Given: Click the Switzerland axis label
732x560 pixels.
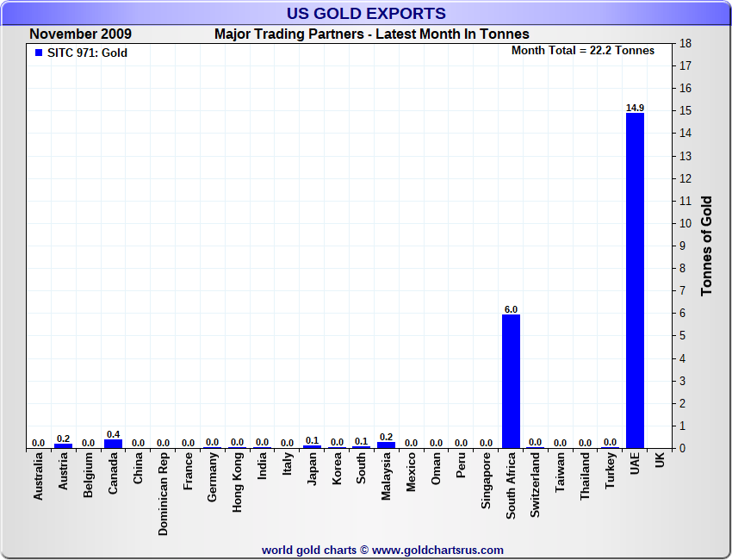Looking at the screenshot, I should tap(536, 484).
